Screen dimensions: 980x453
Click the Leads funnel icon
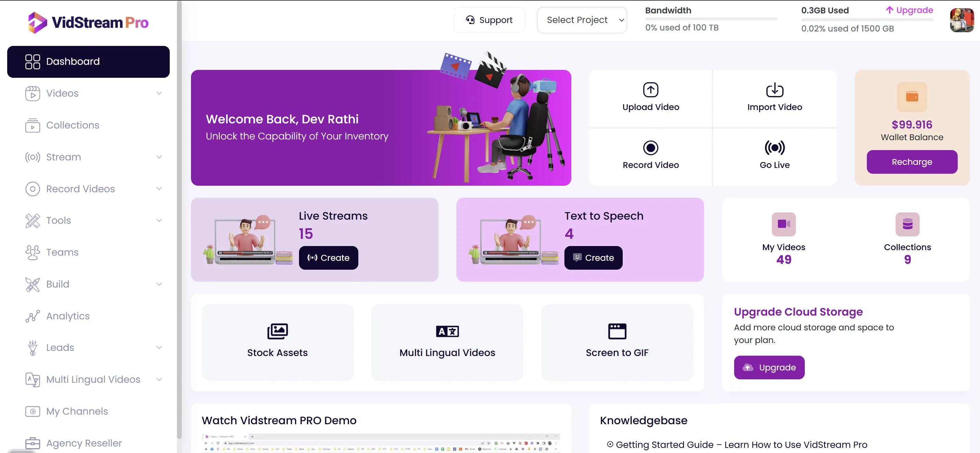[32, 348]
